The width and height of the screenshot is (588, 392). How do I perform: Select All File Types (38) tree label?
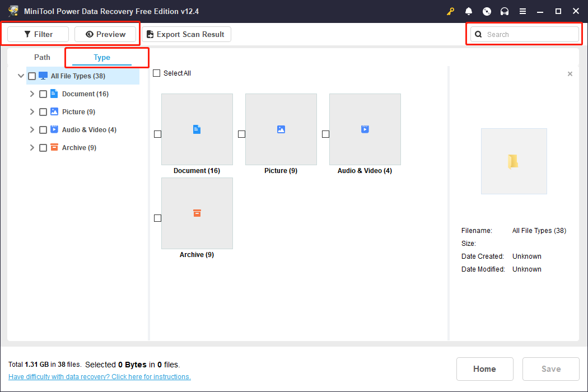pyautogui.click(x=78, y=76)
